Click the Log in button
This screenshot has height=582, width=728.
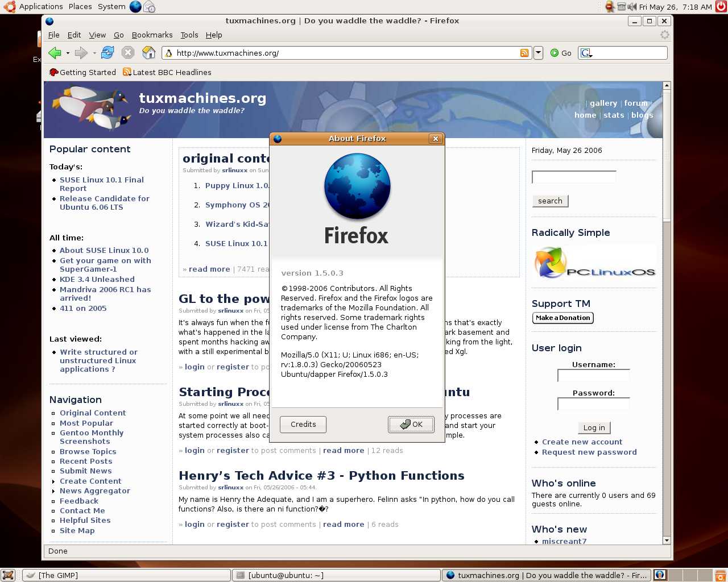(x=594, y=427)
